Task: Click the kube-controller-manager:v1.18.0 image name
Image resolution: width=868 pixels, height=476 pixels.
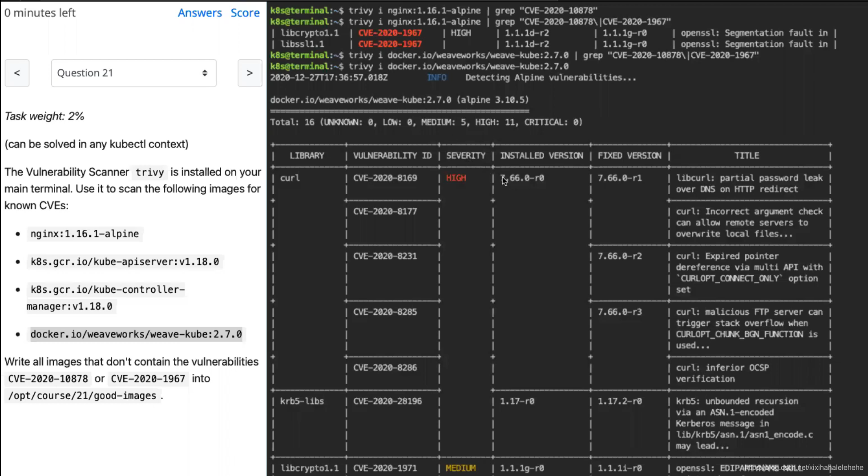Action: click(x=106, y=298)
